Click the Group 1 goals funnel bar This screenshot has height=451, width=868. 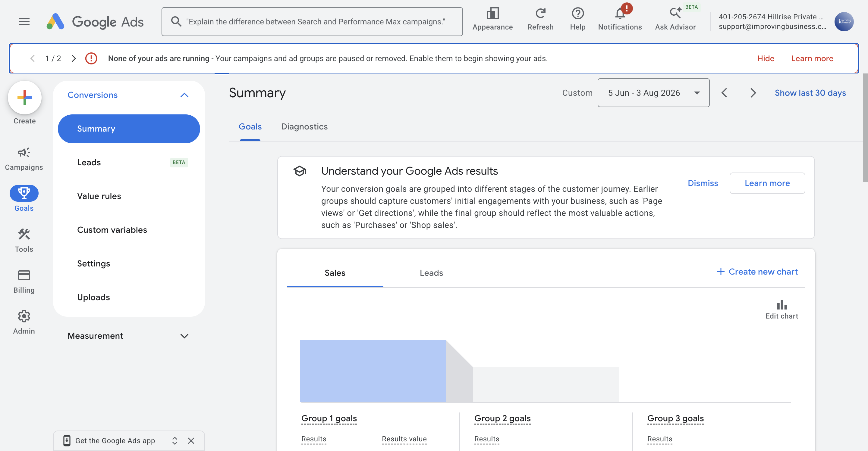pos(373,371)
